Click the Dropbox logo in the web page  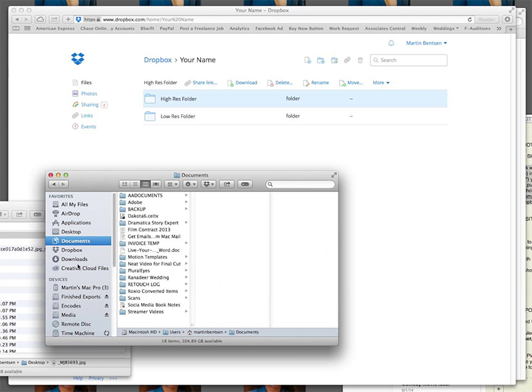tap(78, 58)
